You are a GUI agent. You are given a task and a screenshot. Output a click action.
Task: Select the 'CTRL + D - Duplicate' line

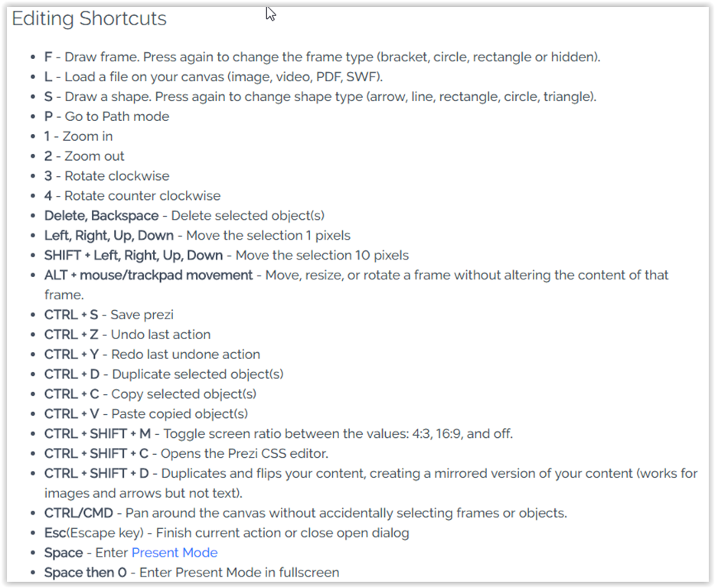(x=163, y=374)
